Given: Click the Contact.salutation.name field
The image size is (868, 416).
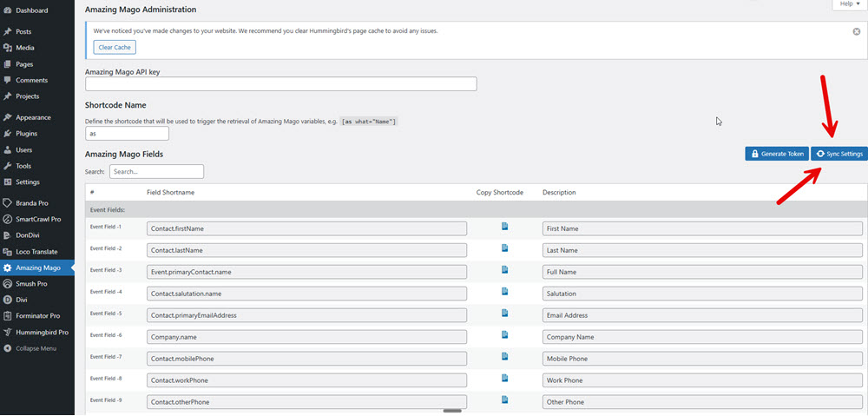Looking at the screenshot, I should (306, 294).
